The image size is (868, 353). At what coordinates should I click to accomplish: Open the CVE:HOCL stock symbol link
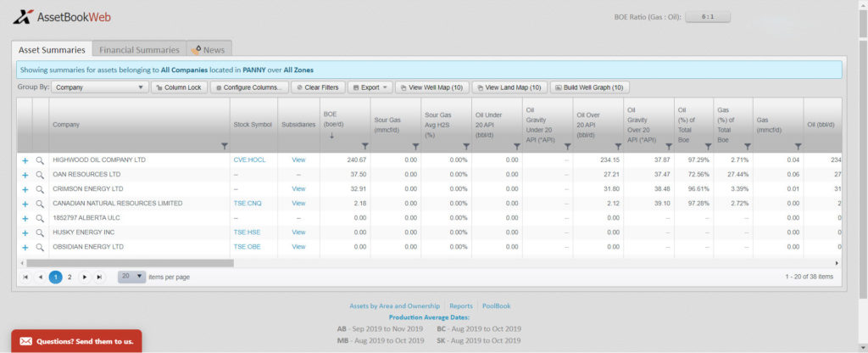pos(250,160)
